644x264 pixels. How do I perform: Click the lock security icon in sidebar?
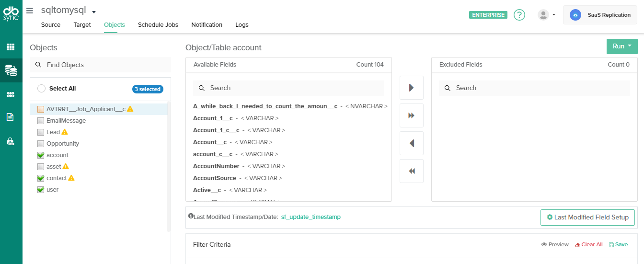tap(11, 141)
